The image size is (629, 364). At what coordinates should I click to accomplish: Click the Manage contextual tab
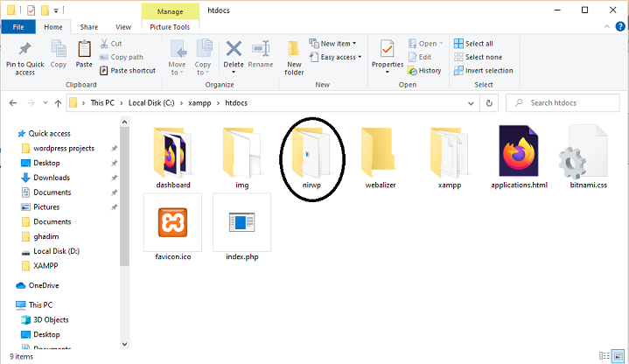(x=170, y=11)
